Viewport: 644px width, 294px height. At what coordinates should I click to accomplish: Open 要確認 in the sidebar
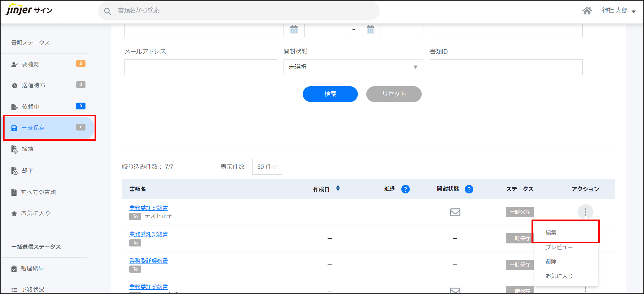(31, 64)
